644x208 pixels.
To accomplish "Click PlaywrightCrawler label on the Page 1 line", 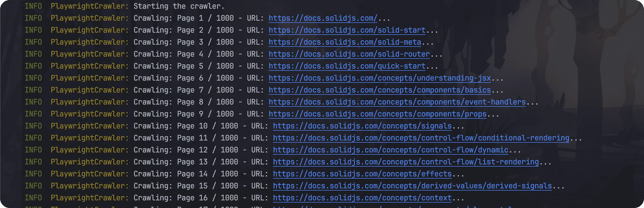I will (90, 18).
